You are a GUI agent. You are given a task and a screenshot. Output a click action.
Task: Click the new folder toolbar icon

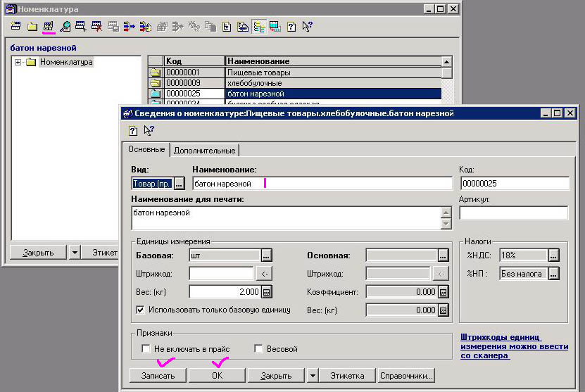point(32,27)
